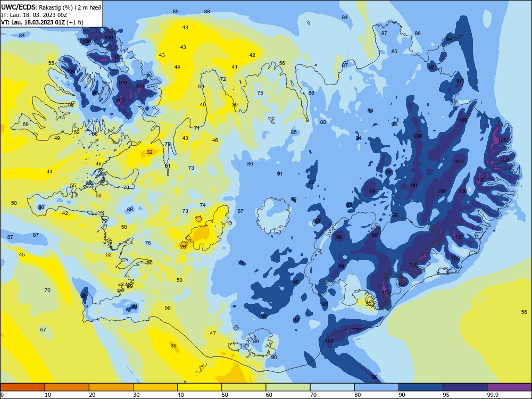Click the 'UWC/ECDS: Rakastig (%) í 2 m hæð' title
532x399 pixels.
coord(51,7)
